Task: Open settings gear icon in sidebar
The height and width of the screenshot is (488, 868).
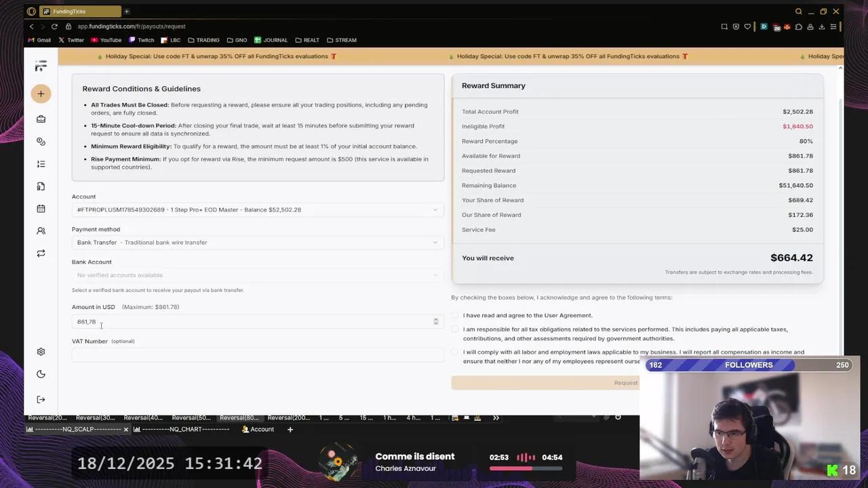Action: coord(41,352)
